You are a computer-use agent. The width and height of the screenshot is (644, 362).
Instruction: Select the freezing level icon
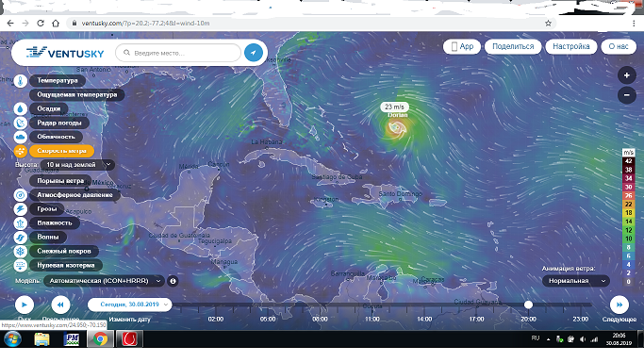click(x=20, y=266)
